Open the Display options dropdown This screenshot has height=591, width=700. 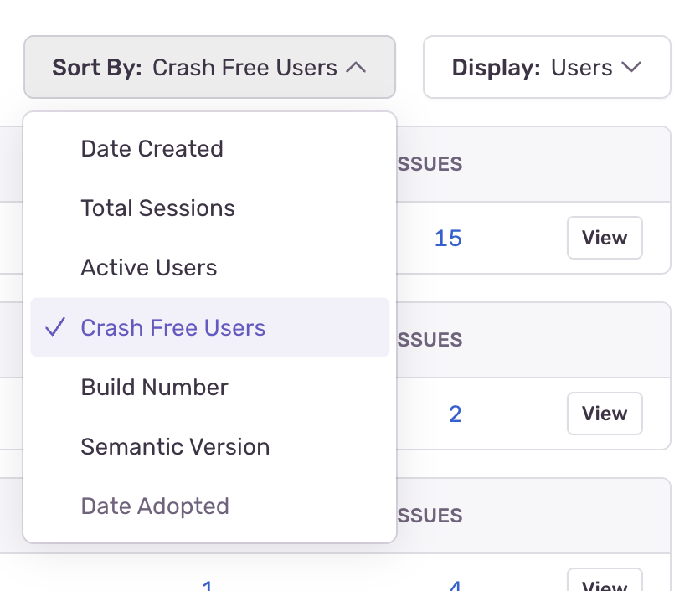coord(546,67)
